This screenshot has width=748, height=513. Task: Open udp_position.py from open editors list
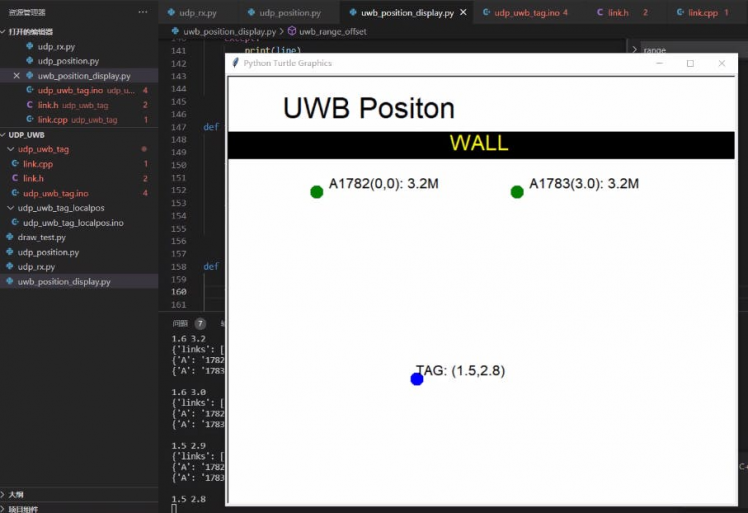coord(68,61)
